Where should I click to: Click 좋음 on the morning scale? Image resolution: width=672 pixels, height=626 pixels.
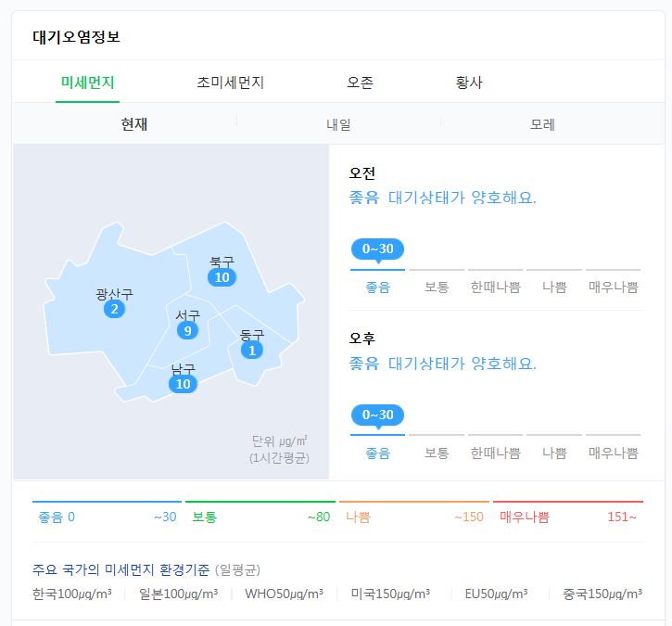377,287
